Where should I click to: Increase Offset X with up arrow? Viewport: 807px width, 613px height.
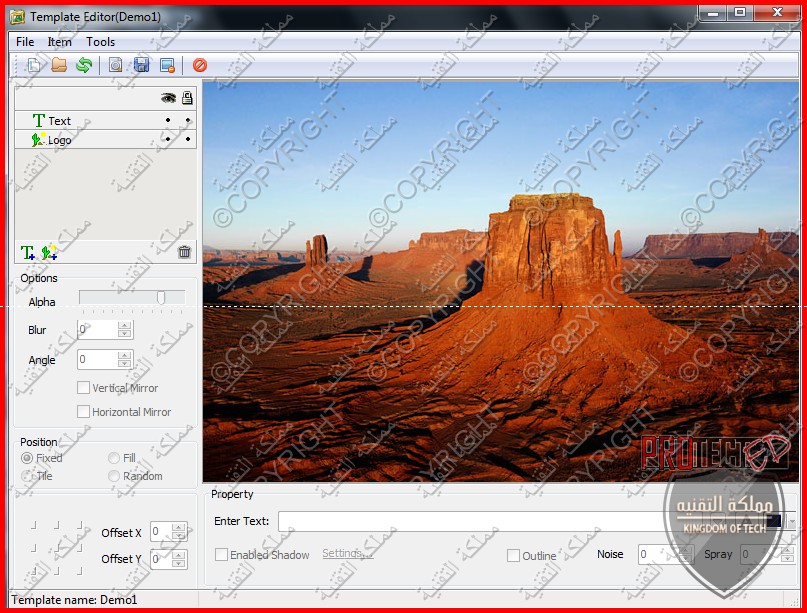point(179,527)
